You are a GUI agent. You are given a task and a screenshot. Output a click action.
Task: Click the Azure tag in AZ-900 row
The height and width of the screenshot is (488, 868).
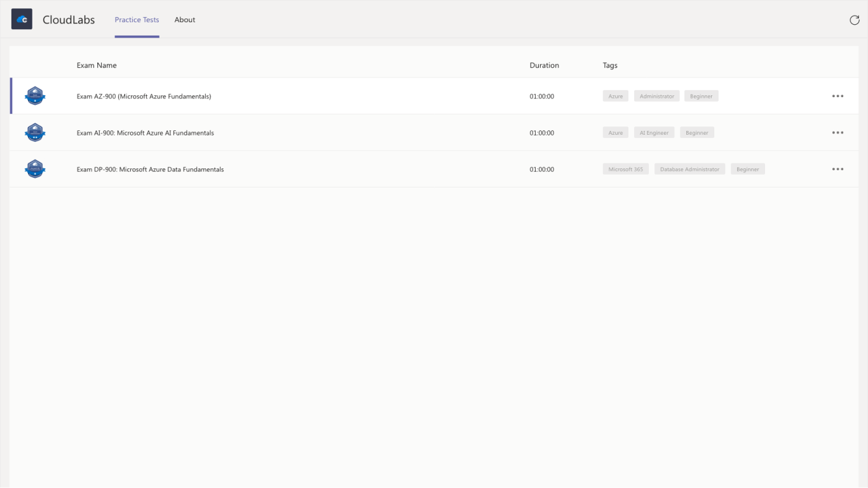(x=616, y=96)
